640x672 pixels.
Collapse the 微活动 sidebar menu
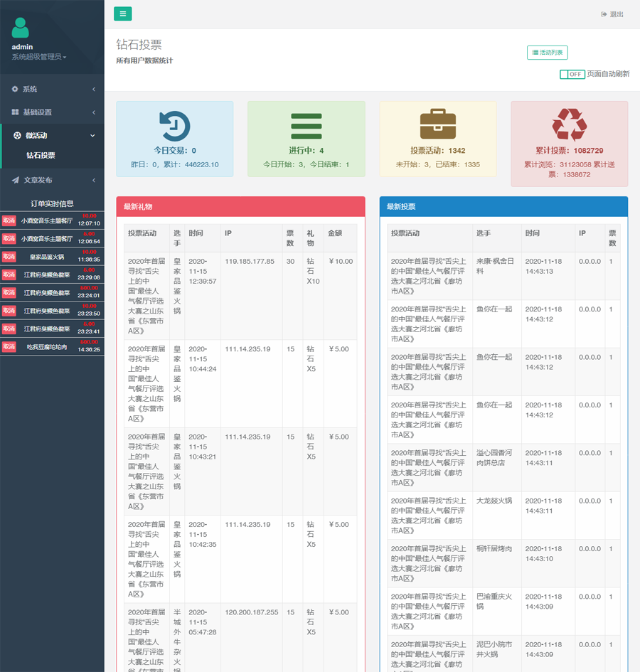[x=52, y=135]
